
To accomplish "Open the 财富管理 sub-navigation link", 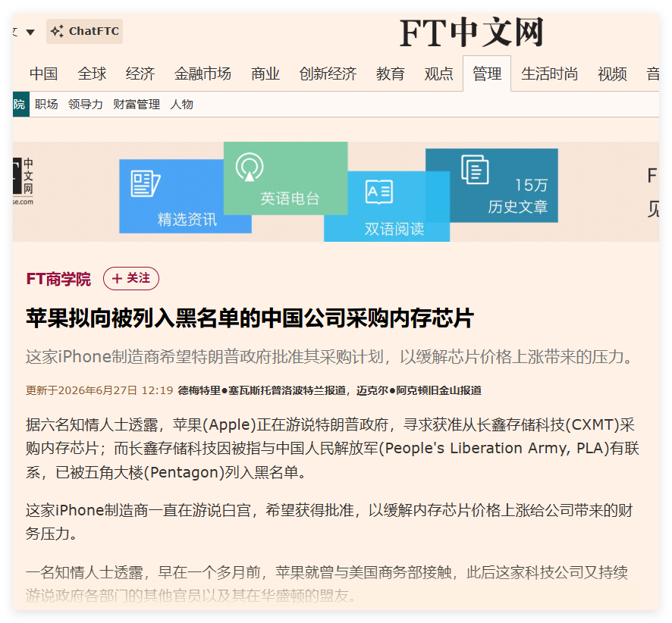I will pos(137,104).
